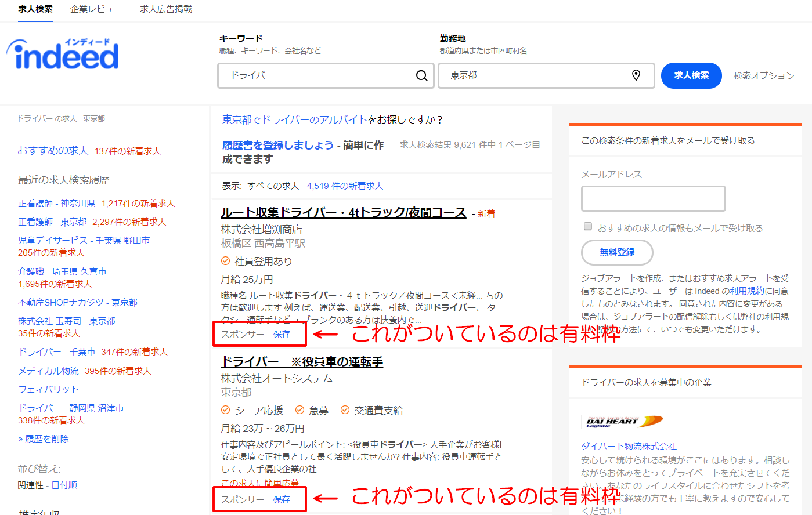Click company name 株式会社オートシステム

277,379
